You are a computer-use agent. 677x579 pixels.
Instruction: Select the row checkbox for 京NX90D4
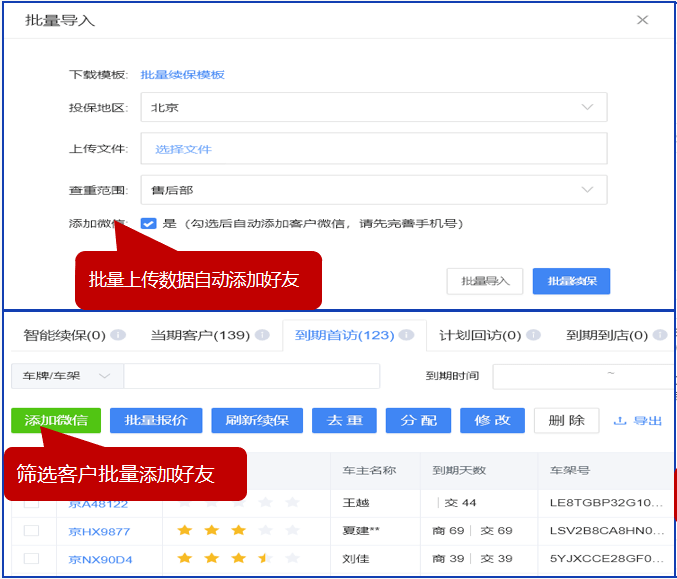[x=32, y=558]
